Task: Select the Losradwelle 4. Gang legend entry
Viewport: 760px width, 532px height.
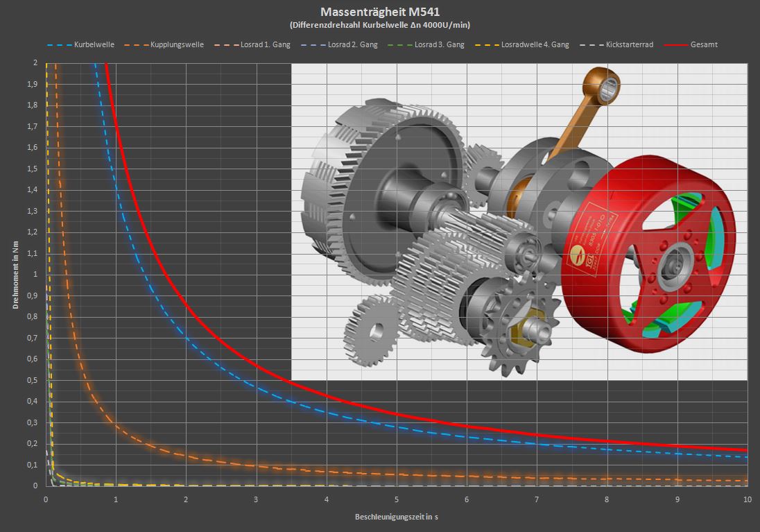Action: pos(535,44)
